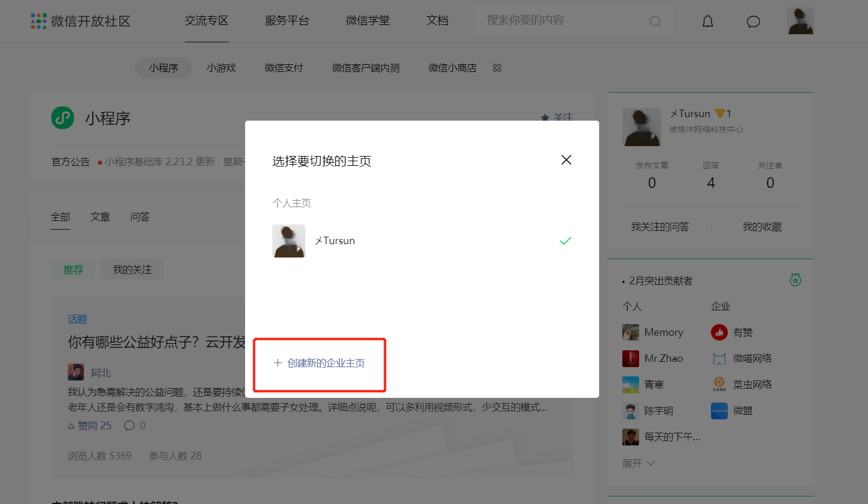Switch to the 问答 tab
Screen dimensions: 868x504
pyautogui.click(x=140, y=217)
